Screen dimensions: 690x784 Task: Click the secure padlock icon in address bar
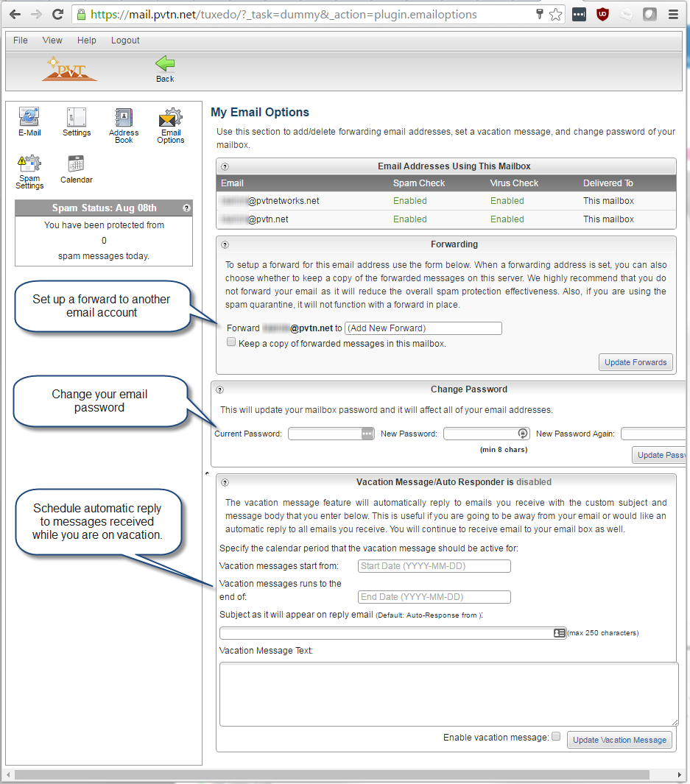(x=81, y=15)
